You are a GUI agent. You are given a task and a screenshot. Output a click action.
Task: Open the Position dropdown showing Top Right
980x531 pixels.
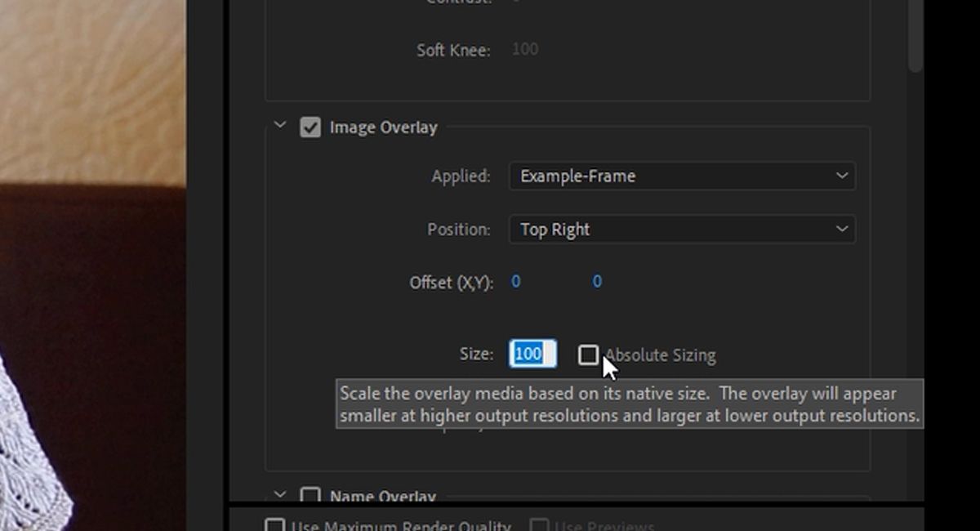[x=682, y=230]
